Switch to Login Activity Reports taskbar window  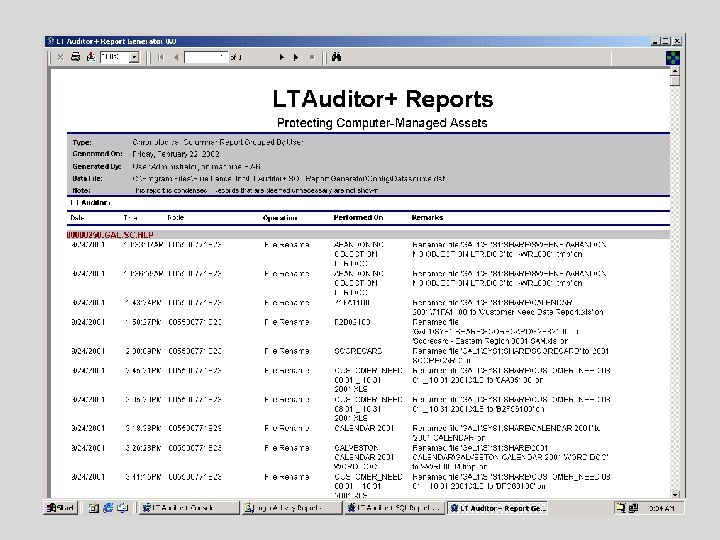(292, 508)
